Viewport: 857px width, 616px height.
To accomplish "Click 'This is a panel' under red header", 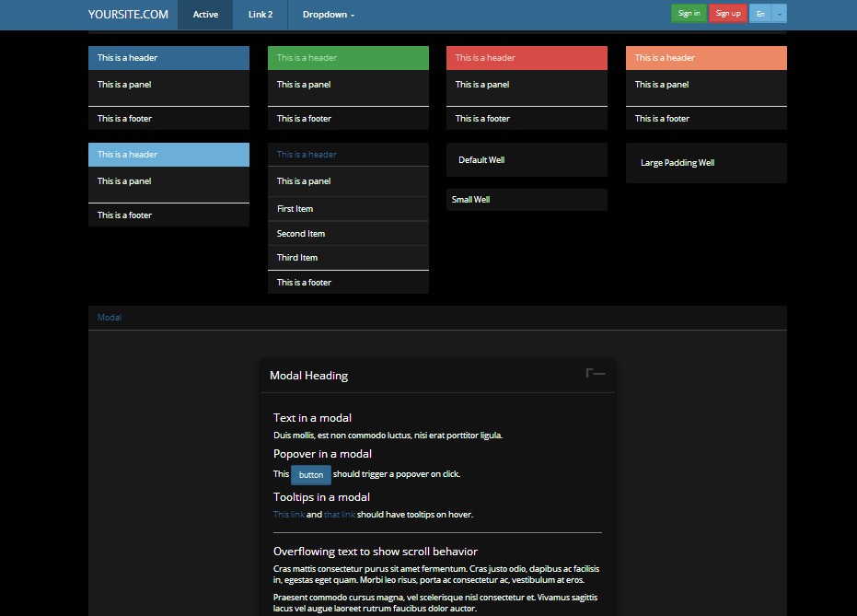I will pyautogui.click(x=482, y=84).
